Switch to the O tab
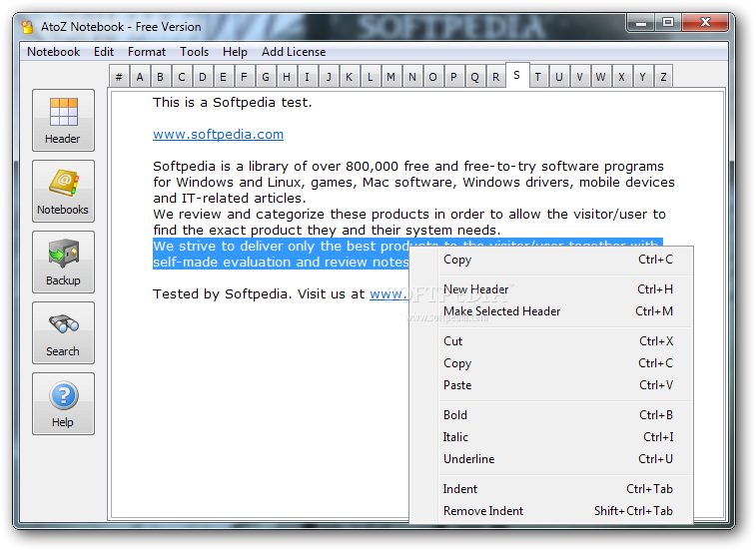Viewport: 756px width, 550px height. [433, 77]
